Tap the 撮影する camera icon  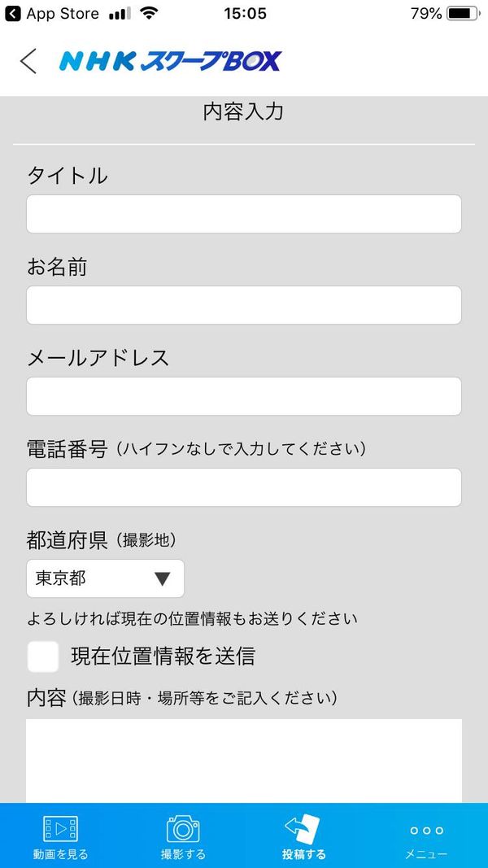click(x=182, y=829)
